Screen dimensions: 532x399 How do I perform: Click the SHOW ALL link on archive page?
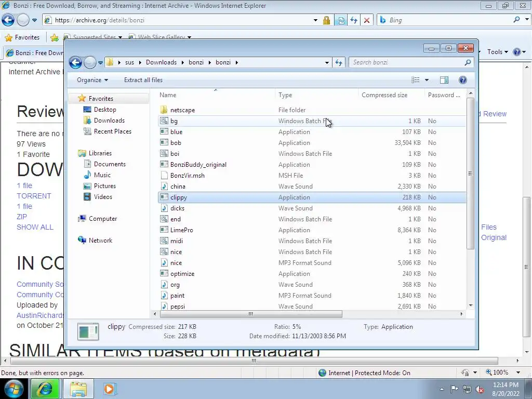(x=35, y=228)
